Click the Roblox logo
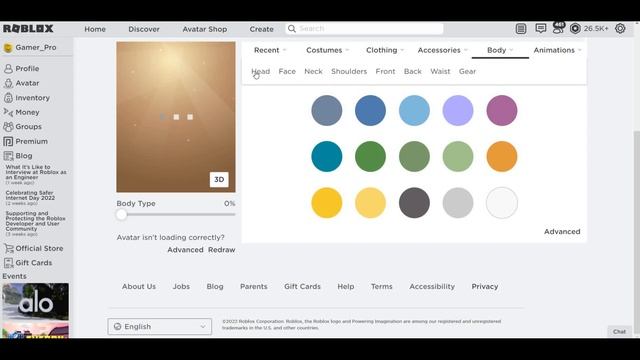This screenshot has height=360, width=640. [28, 29]
